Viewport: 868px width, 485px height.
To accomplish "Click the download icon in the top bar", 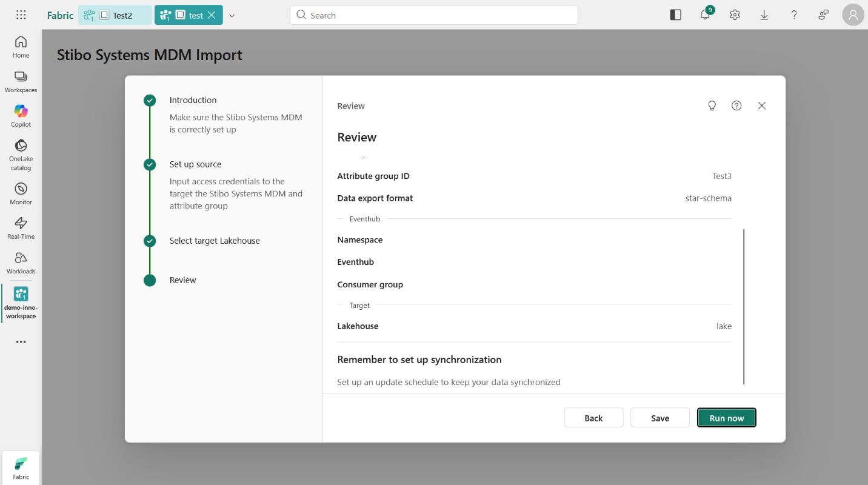I will click(x=764, y=15).
